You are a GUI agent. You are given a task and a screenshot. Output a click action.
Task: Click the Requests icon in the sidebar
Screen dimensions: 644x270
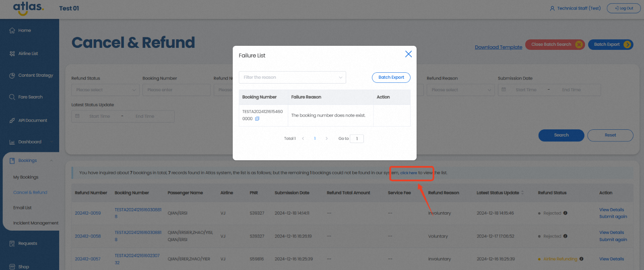click(x=12, y=243)
